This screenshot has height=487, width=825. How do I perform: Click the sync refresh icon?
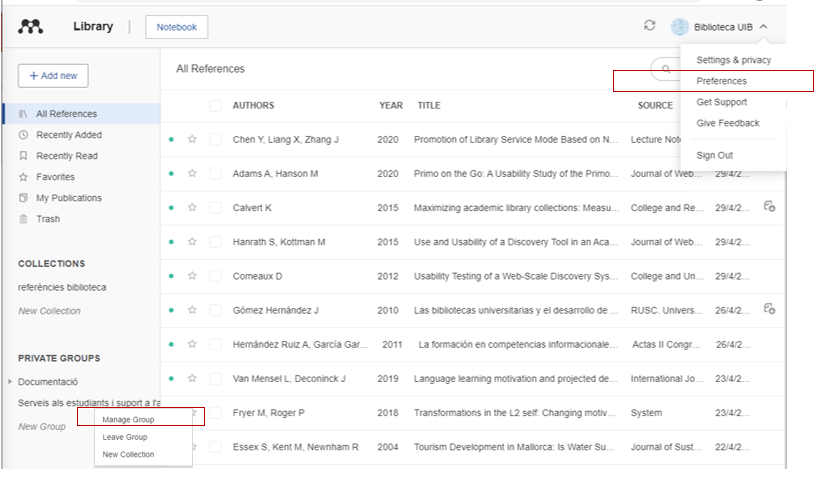pos(650,25)
